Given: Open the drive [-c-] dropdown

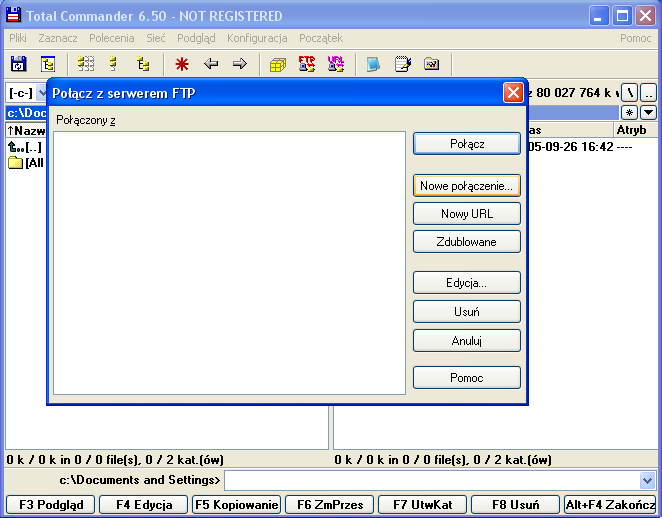Looking at the screenshot, I should (x=26, y=92).
